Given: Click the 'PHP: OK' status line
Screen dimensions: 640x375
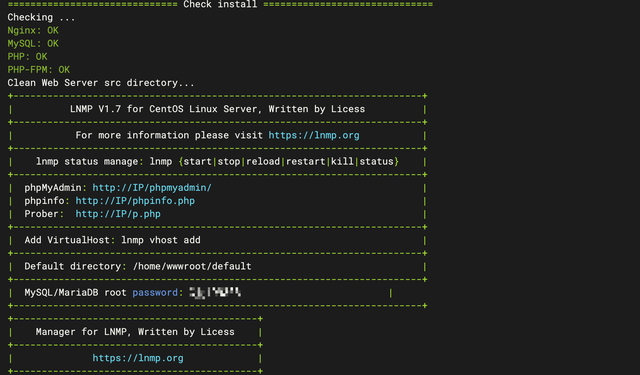Looking at the screenshot, I should 27,56.
